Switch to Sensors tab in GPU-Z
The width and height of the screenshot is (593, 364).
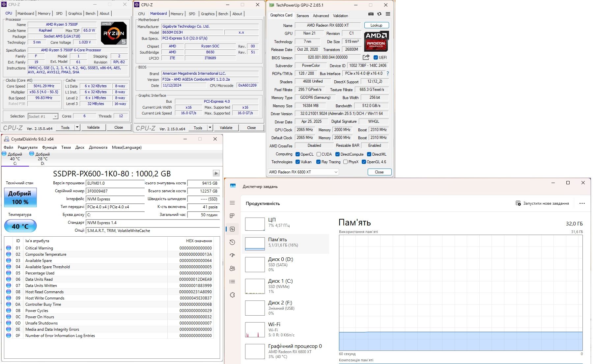point(302,15)
